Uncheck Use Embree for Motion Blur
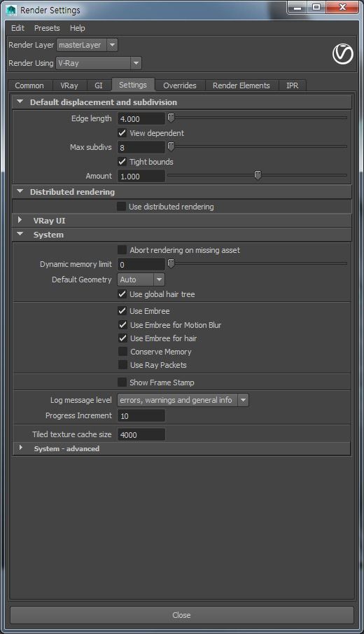The width and height of the screenshot is (364, 634). pyautogui.click(x=122, y=324)
